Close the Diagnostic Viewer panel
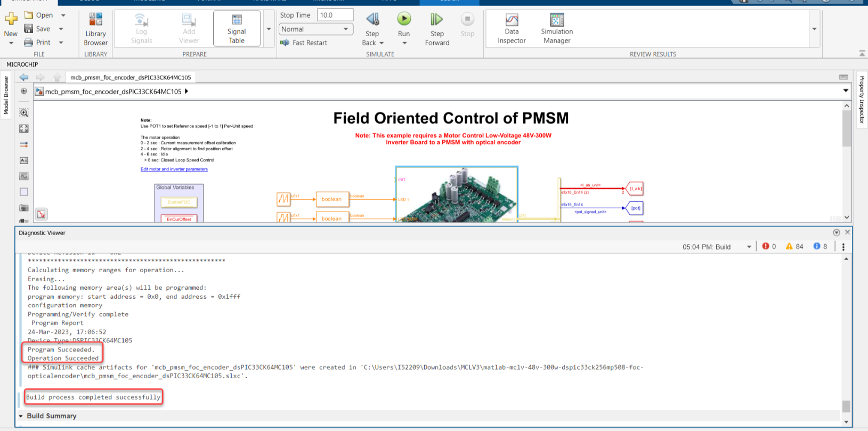868x431 pixels. point(847,232)
